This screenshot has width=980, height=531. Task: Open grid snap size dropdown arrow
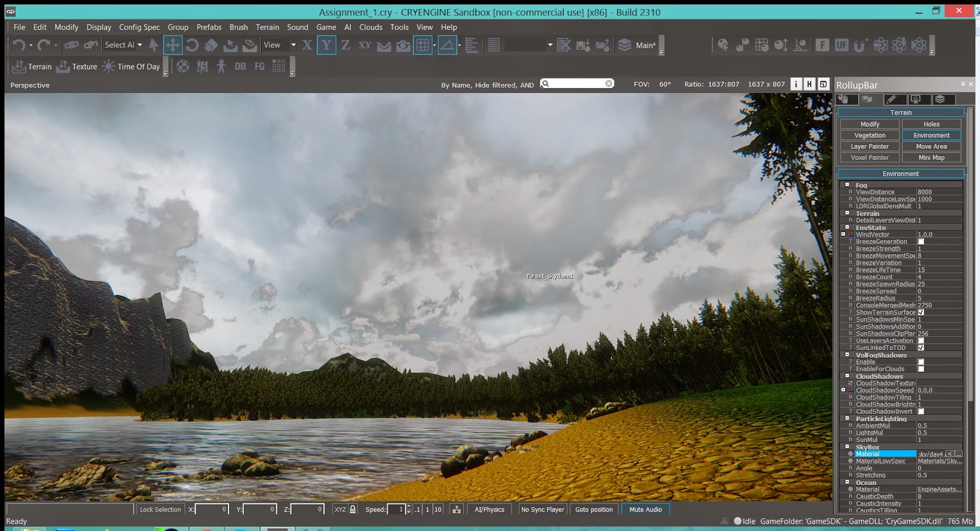434,45
